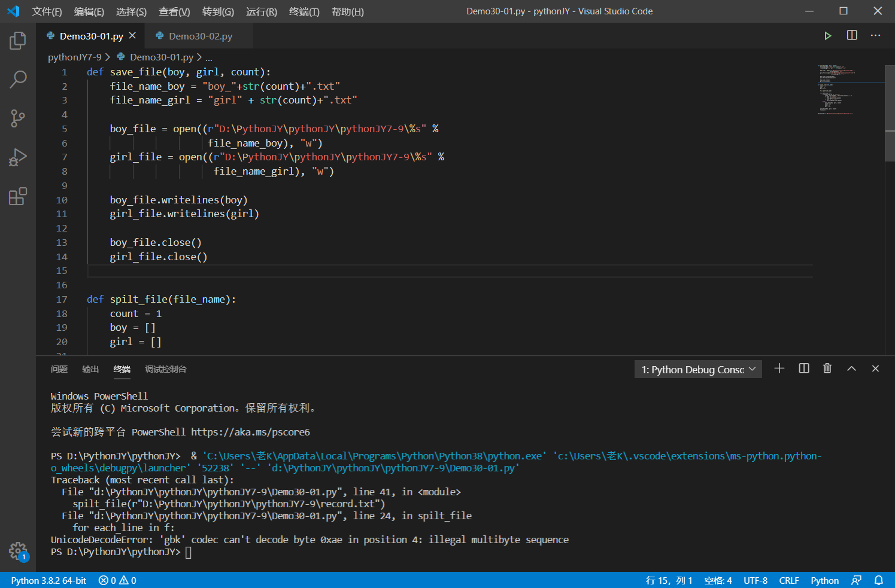Open the 终端(T) menu
This screenshot has width=895, height=588.
[x=304, y=12]
